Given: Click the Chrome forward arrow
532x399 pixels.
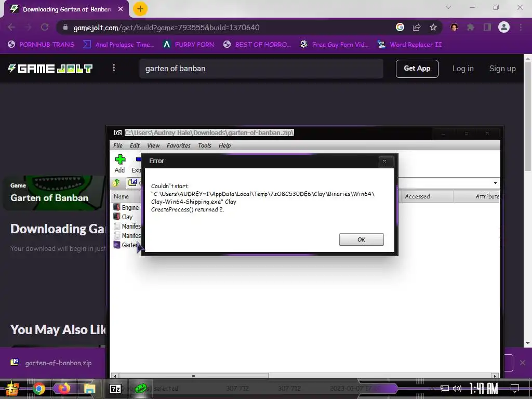Looking at the screenshot, I should coord(28,27).
